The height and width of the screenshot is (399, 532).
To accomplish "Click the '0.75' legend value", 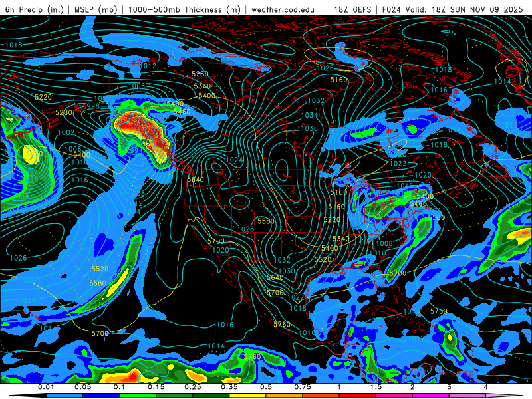I will 303,387.
